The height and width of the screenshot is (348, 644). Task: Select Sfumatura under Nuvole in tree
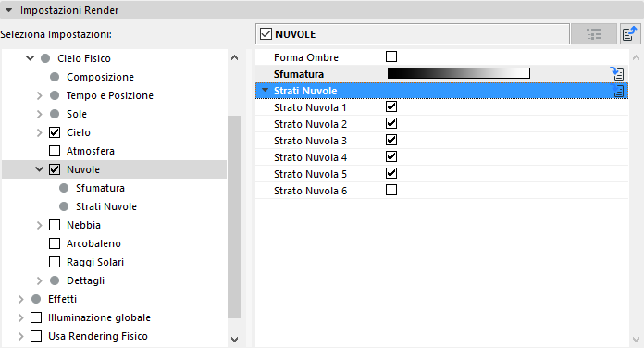[100, 188]
